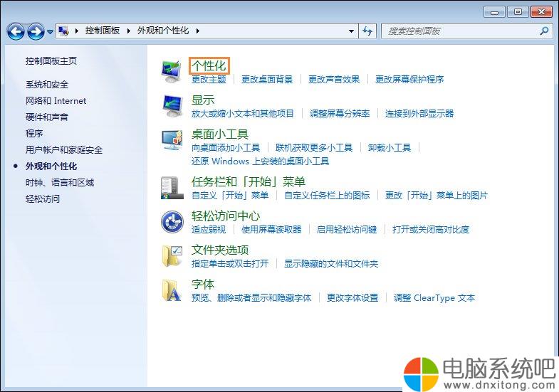The image size is (559, 392).
Task: Click 指定单击或双击打开 link
Action: [230, 263]
